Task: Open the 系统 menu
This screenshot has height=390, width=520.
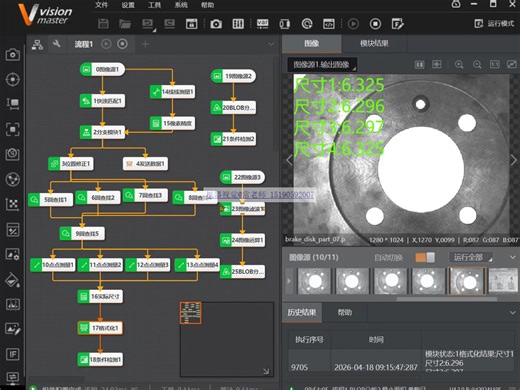Action: tap(181, 5)
